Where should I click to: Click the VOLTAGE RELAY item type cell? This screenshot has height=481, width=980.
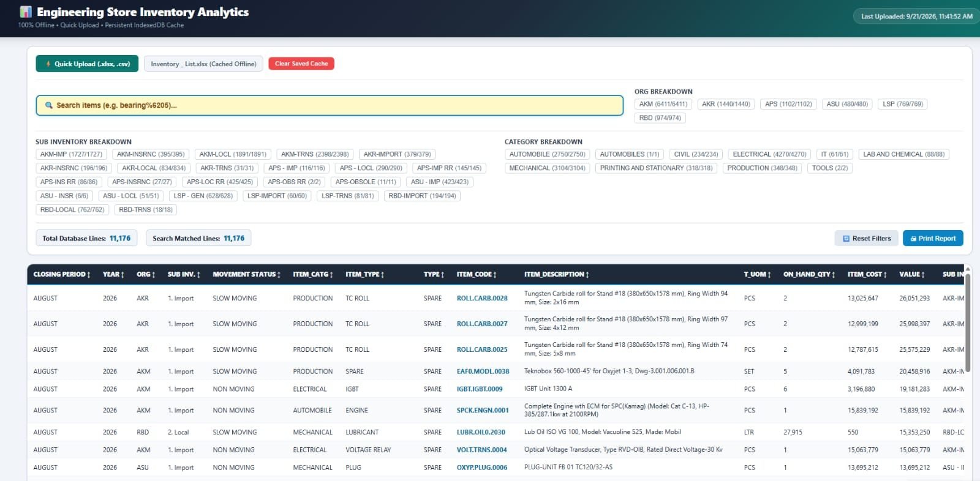coord(368,450)
